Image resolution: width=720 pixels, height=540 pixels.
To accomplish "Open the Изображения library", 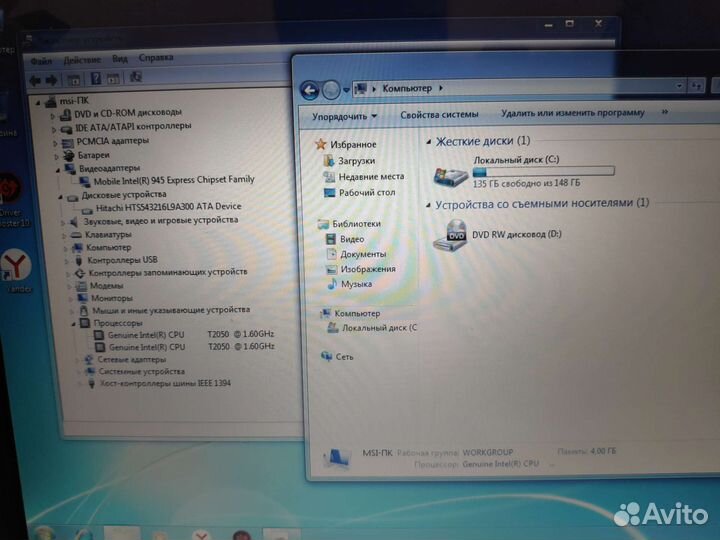I will pos(368,269).
